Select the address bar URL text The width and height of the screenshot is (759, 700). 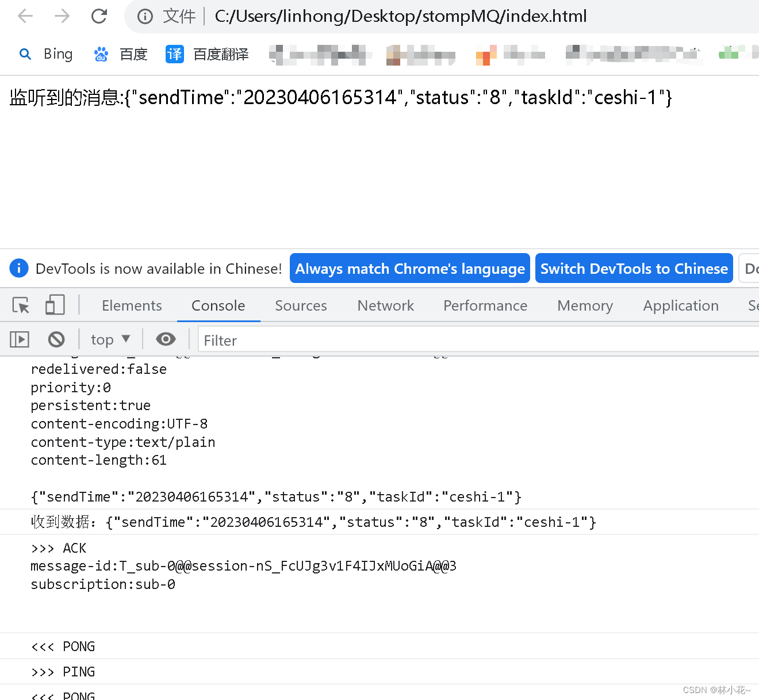(401, 16)
